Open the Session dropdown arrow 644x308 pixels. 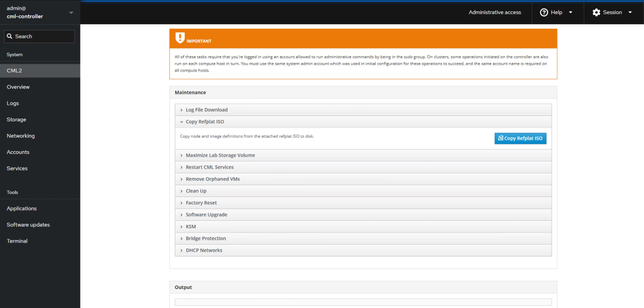(x=630, y=13)
